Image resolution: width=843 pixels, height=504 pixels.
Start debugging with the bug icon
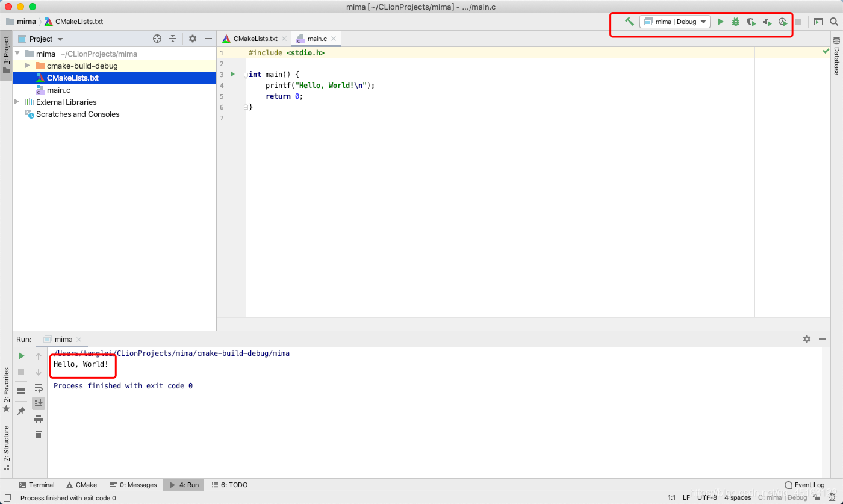coord(736,22)
